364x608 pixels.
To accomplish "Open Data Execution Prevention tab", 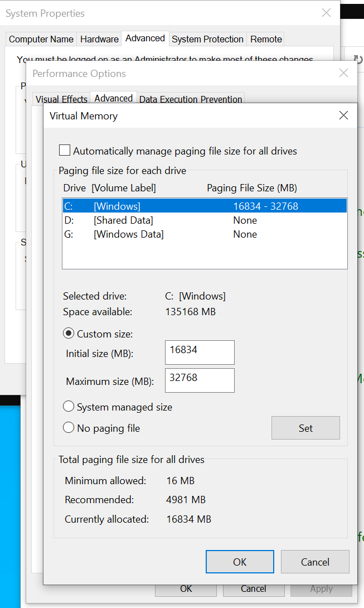I will (190, 99).
